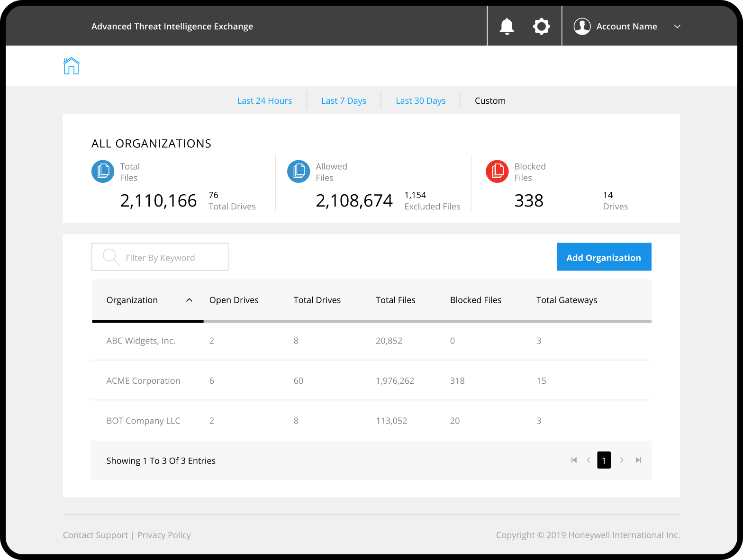Click 76 Total Drives figure

232,201
